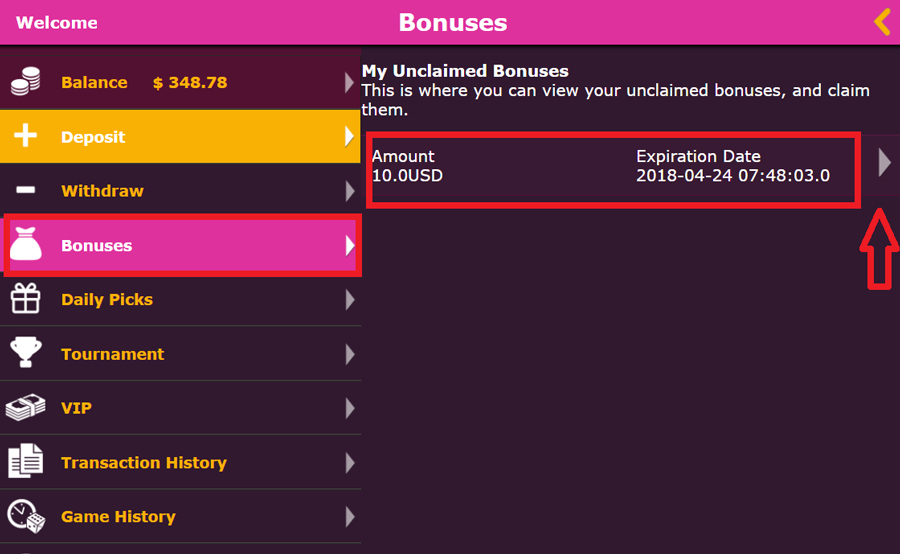Open the Daily Picks menu item
This screenshot has width=900, height=554.
tap(107, 300)
